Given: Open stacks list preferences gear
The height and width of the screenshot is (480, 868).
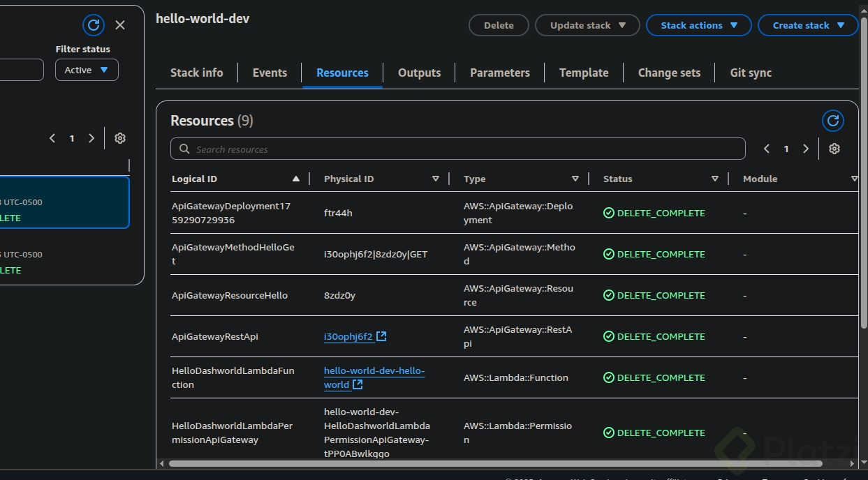Looking at the screenshot, I should [x=120, y=138].
